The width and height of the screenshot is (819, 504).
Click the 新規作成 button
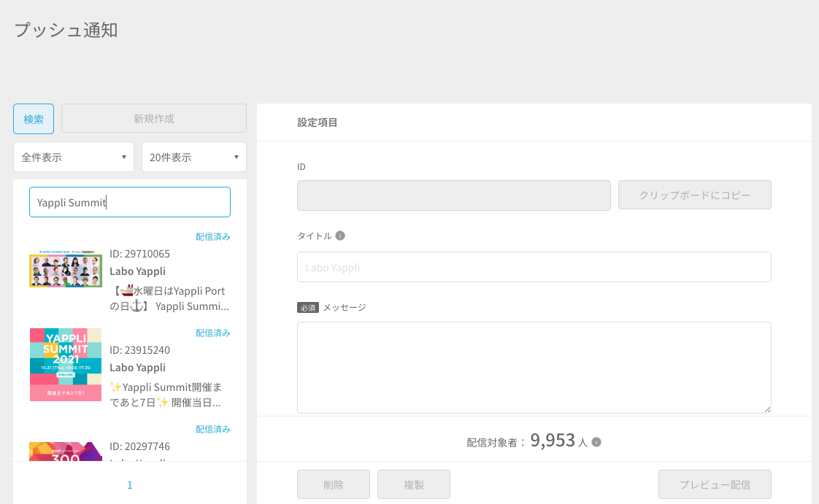[153, 118]
